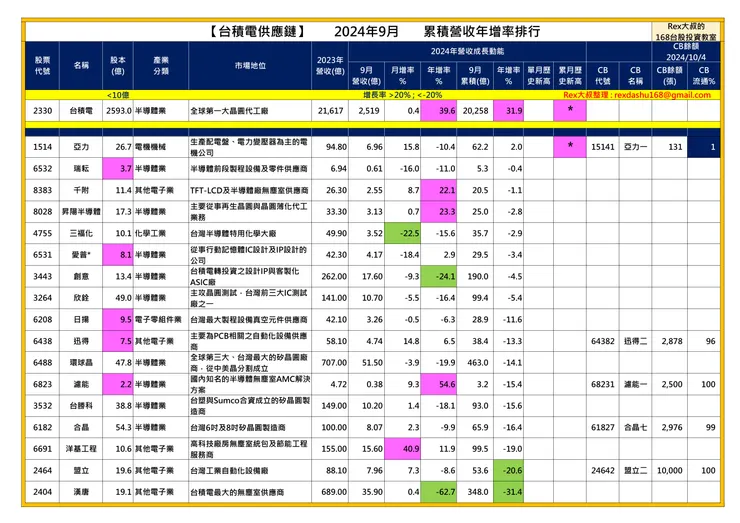Click CB code 61827
The image size is (740, 523).
(x=603, y=427)
